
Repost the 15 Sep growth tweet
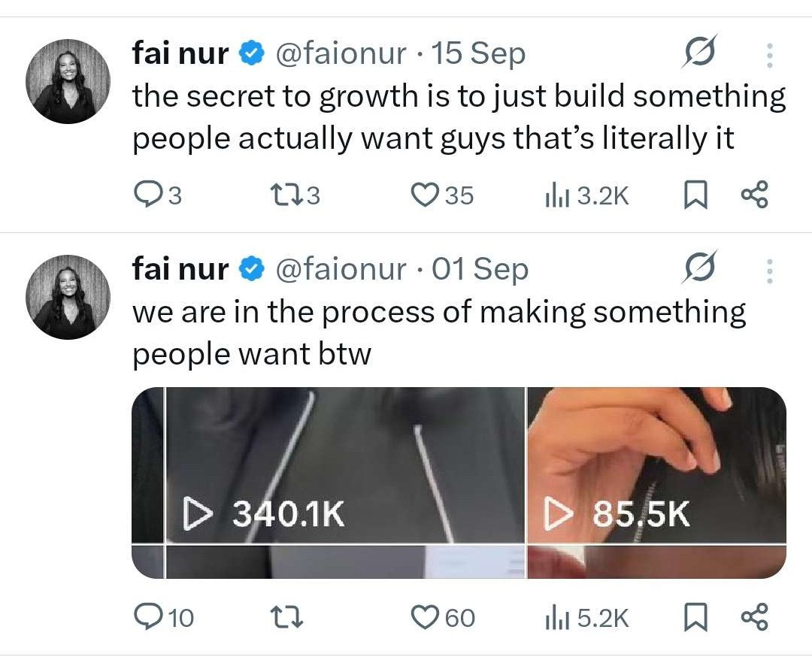point(295,195)
